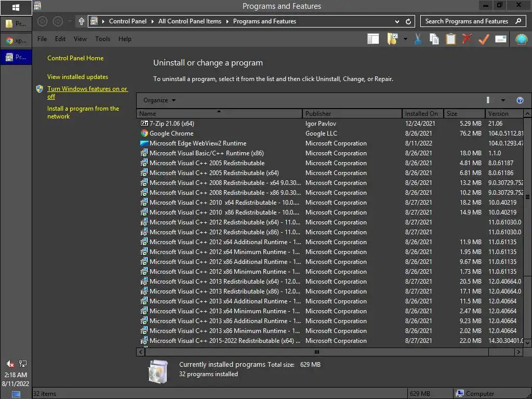The width and height of the screenshot is (532, 399).
Task: Click the search magnifier icon
Action: [518, 21]
